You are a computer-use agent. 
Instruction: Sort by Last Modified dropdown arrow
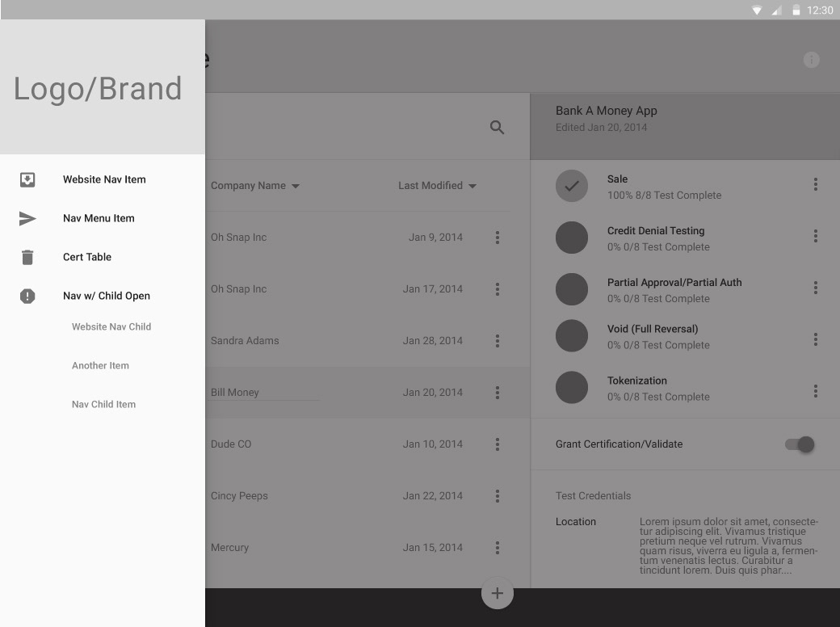click(x=472, y=187)
